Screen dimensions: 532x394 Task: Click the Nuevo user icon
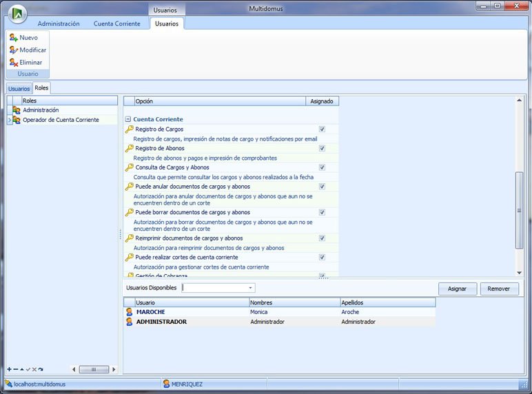coord(13,38)
